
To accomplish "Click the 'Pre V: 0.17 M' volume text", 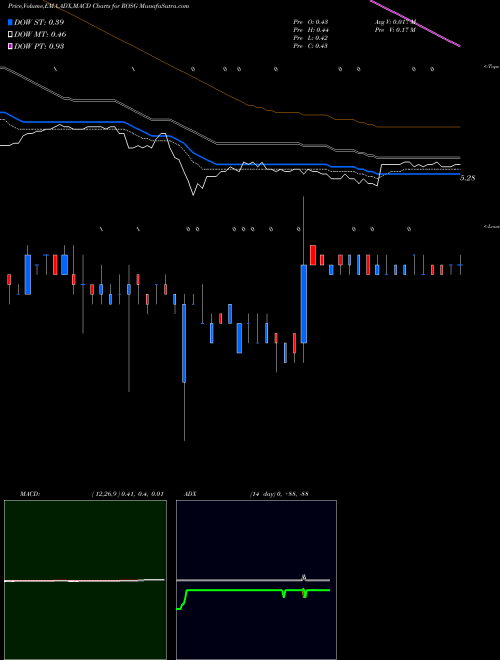I will (x=395, y=30).
